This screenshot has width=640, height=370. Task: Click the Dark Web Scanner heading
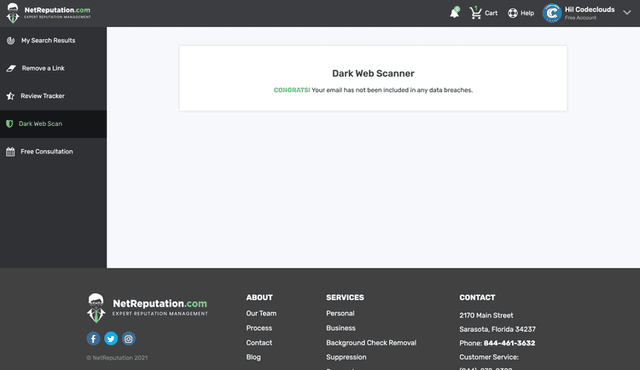click(x=373, y=73)
